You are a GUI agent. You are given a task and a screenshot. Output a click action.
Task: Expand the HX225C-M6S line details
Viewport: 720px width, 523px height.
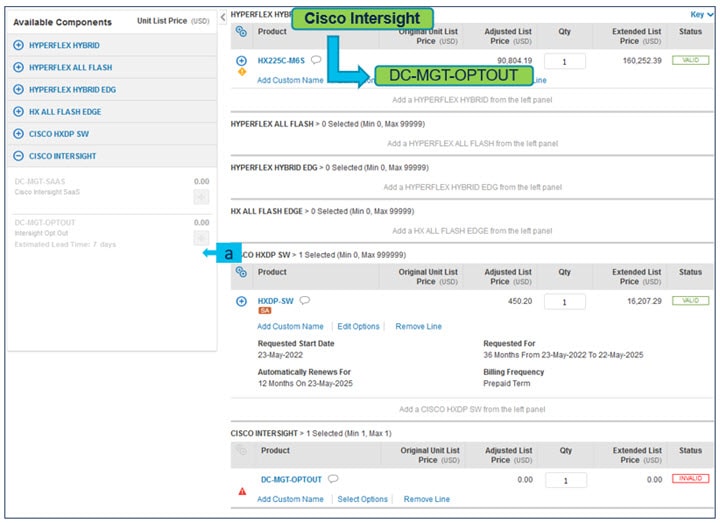(x=241, y=61)
